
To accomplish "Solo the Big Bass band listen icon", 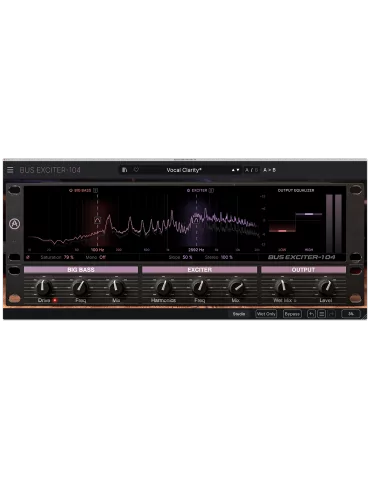I will click(96, 190).
